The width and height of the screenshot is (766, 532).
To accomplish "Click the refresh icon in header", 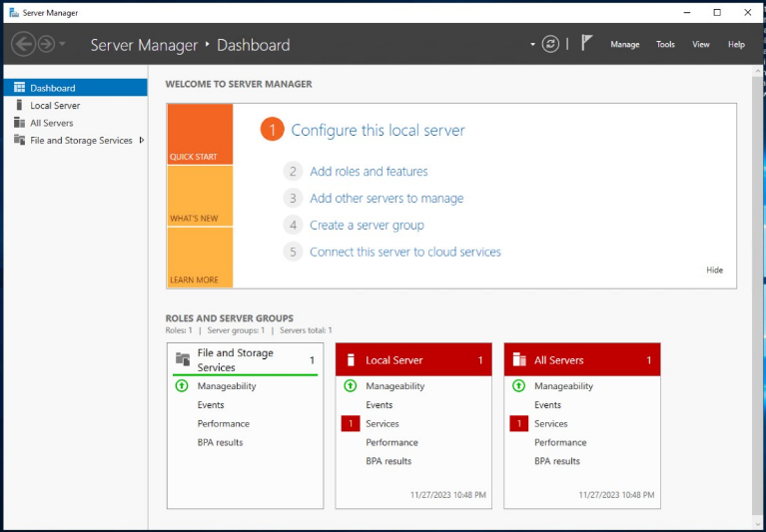I will pyautogui.click(x=550, y=44).
